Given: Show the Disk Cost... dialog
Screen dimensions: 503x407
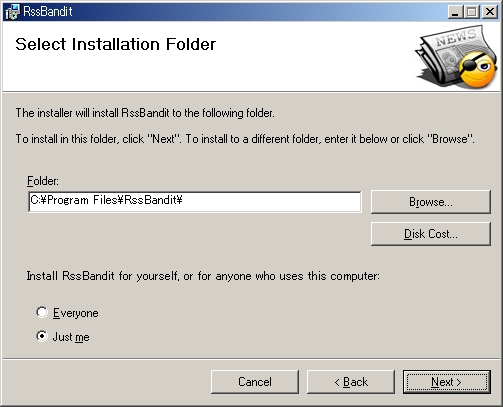Looking at the screenshot, I should tap(431, 234).
